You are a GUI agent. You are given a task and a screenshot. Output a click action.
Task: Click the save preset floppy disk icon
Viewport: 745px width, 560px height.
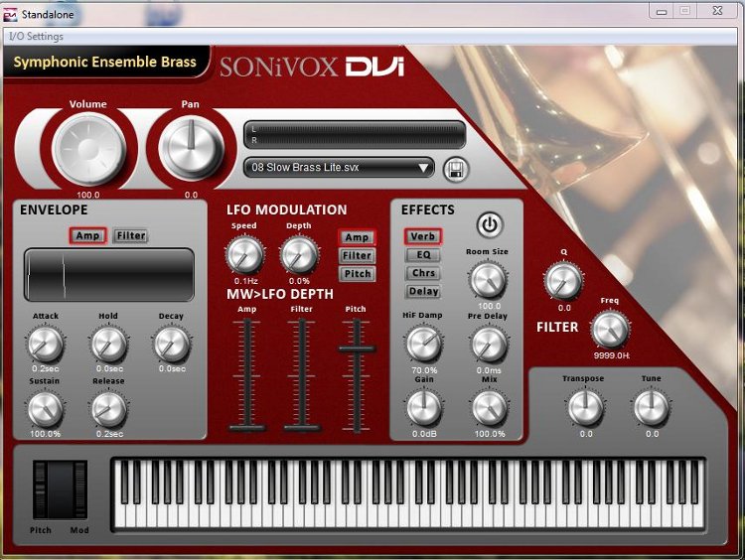[456, 170]
